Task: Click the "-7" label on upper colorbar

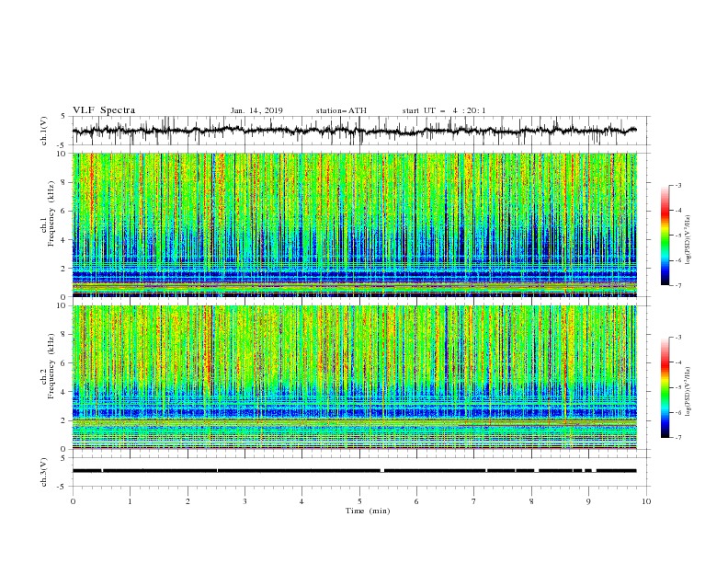Action: [x=678, y=285]
